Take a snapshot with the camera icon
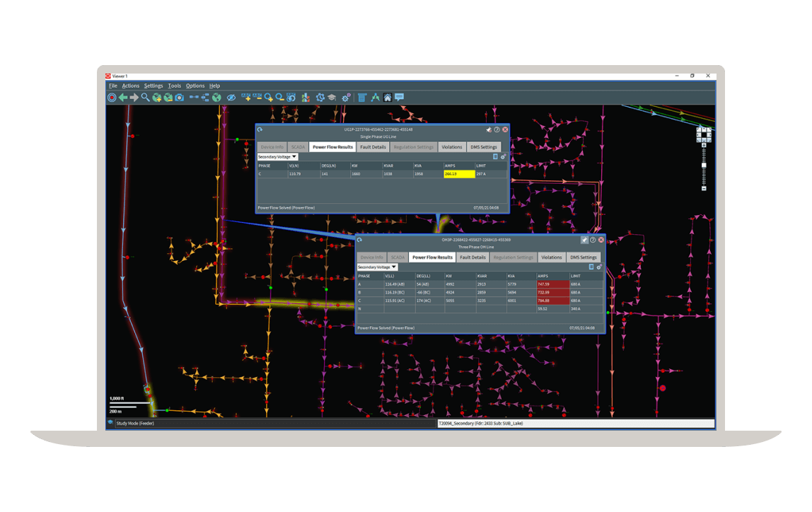The image size is (812, 512). click(x=180, y=98)
